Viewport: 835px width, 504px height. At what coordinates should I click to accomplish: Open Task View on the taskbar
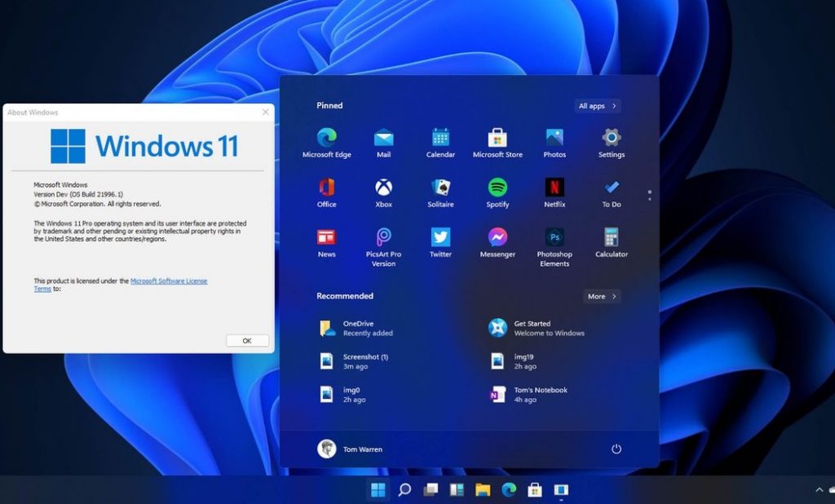click(431, 489)
